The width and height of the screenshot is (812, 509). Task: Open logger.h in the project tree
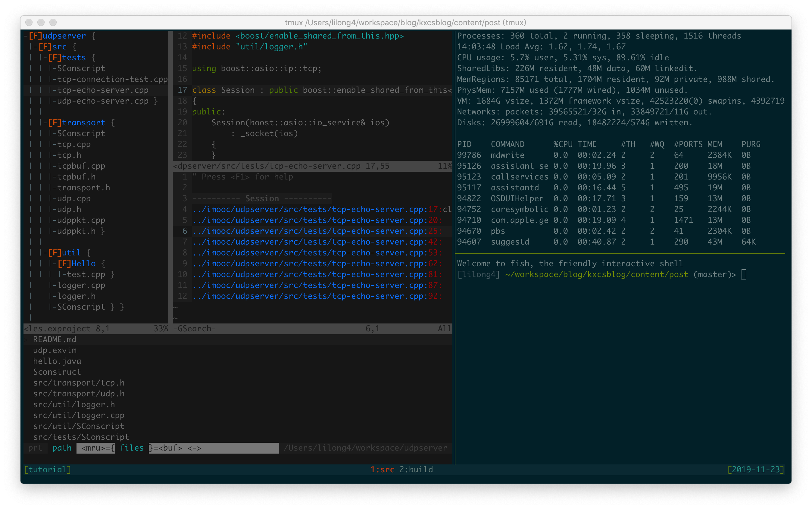pos(76,296)
